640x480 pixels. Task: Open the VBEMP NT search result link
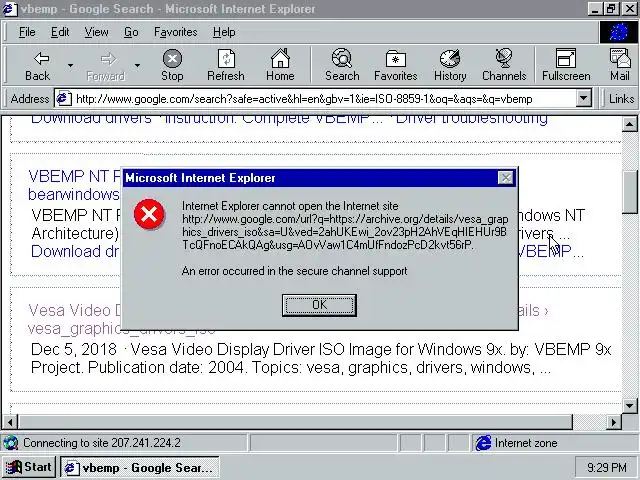click(x=75, y=177)
